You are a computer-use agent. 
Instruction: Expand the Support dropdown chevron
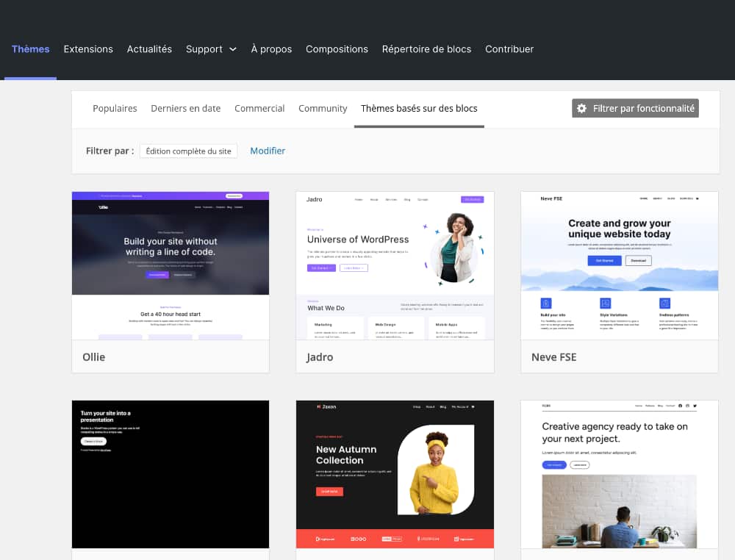233,49
